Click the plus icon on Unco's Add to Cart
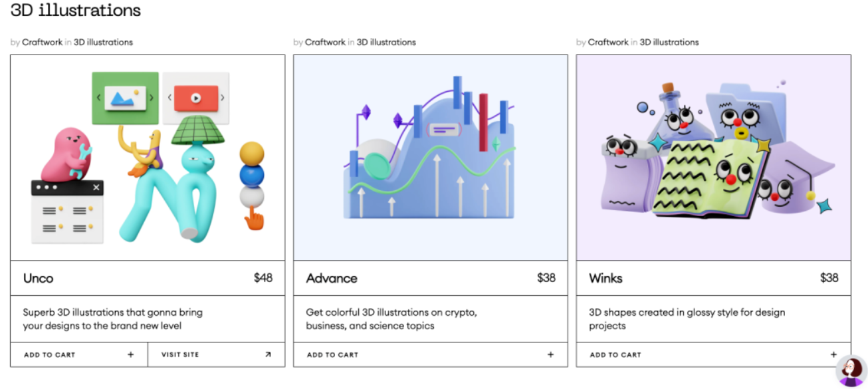 point(131,354)
